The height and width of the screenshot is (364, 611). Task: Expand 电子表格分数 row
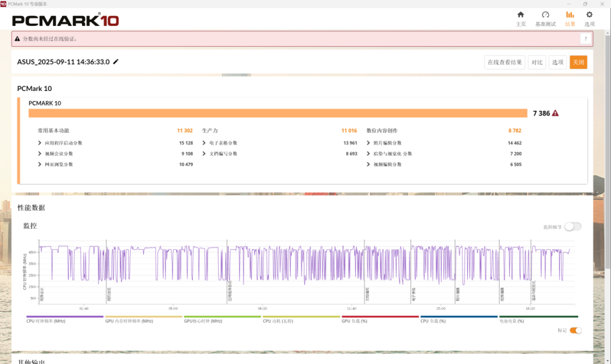[x=204, y=143]
